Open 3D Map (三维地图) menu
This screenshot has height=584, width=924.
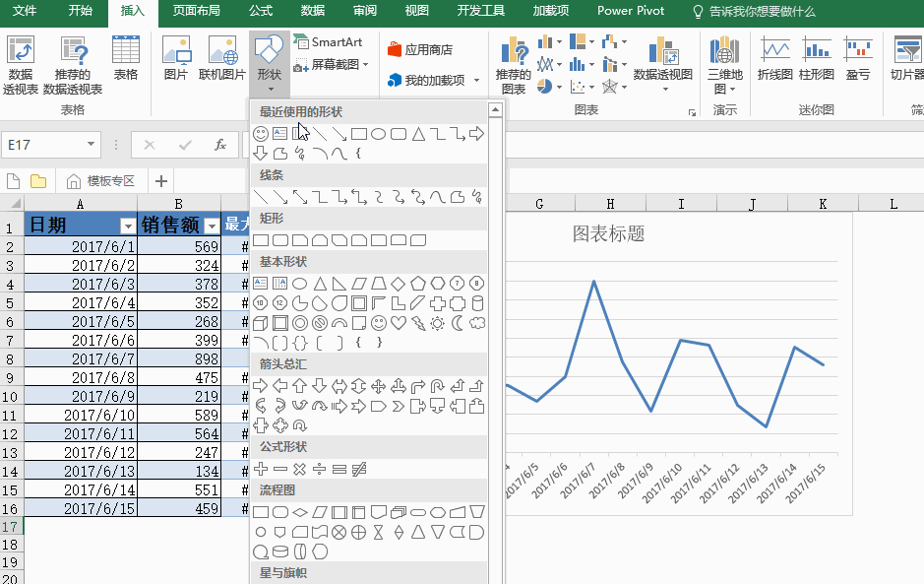point(725,64)
